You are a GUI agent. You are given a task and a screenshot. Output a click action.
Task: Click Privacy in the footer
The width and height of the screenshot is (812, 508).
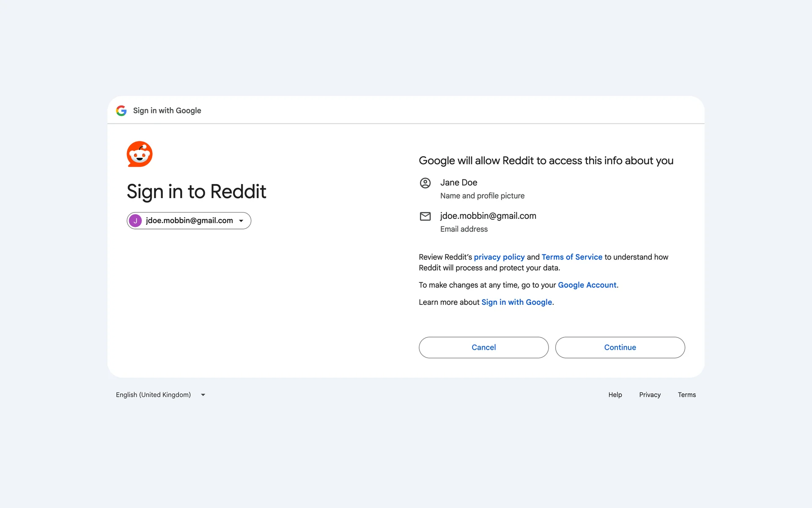coord(650,395)
